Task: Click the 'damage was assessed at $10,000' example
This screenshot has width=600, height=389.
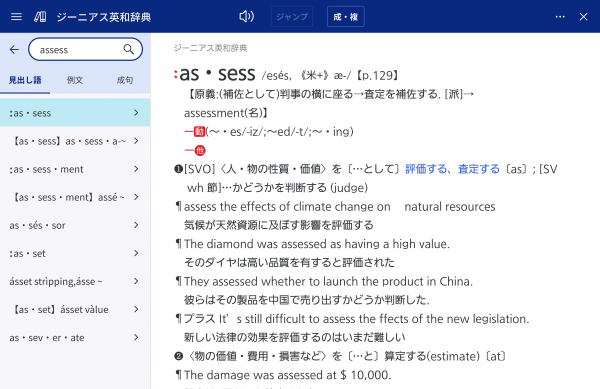Action: coord(287,375)
